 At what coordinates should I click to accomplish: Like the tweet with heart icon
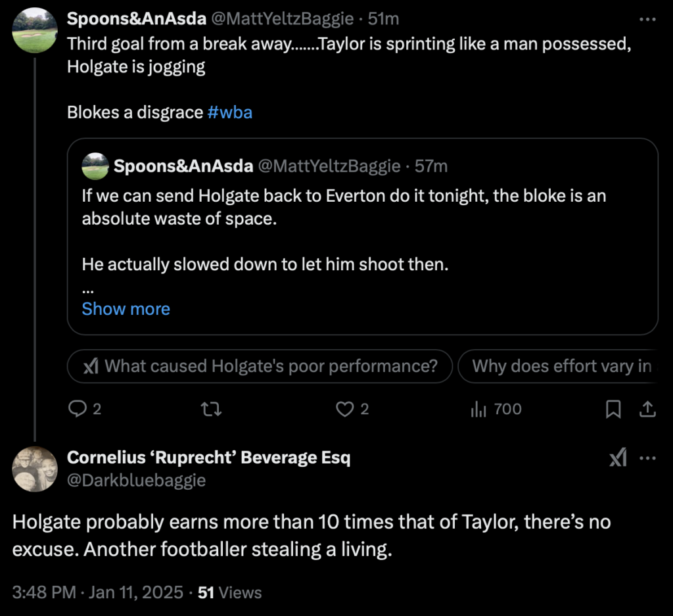click(x=345, y=409)
